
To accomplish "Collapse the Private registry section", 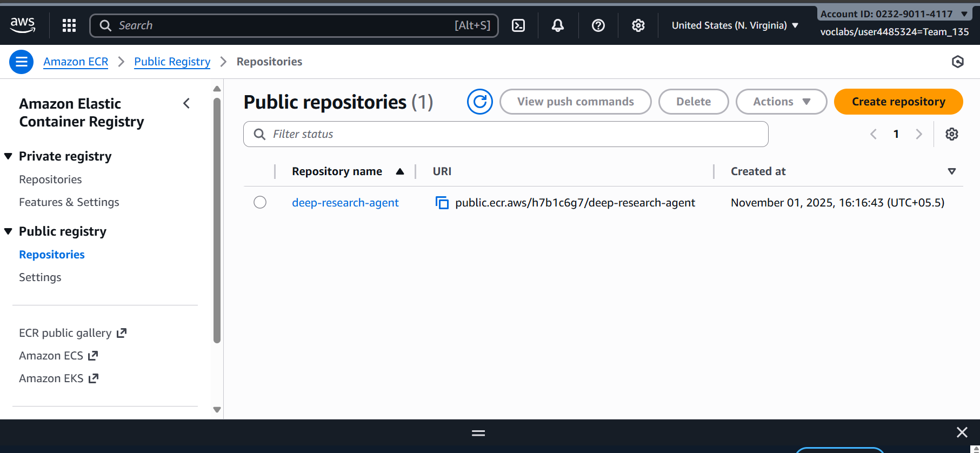I will 8,156.
